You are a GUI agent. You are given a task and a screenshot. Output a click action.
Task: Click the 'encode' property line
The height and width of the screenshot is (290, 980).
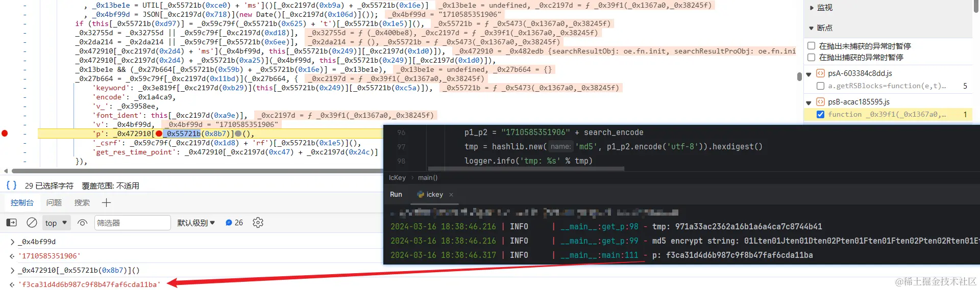click(x=134, y=97)
